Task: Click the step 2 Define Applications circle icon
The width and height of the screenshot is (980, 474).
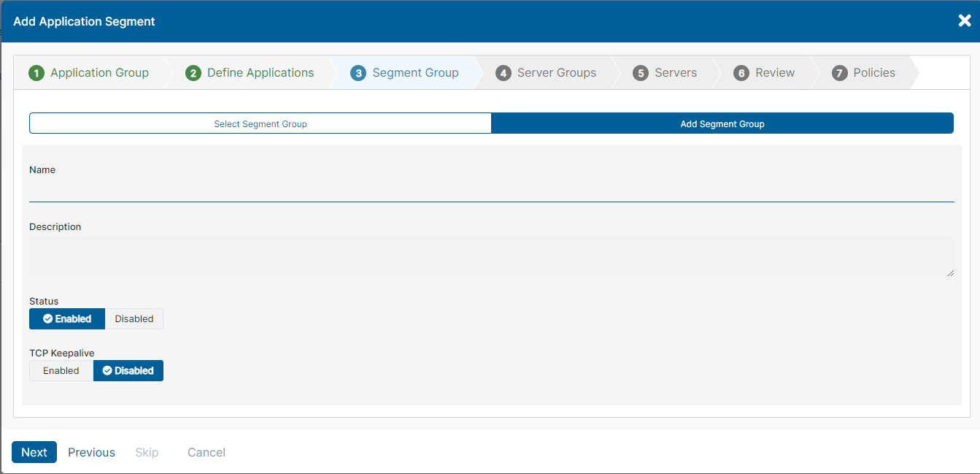Action: [x=192, y=72]
